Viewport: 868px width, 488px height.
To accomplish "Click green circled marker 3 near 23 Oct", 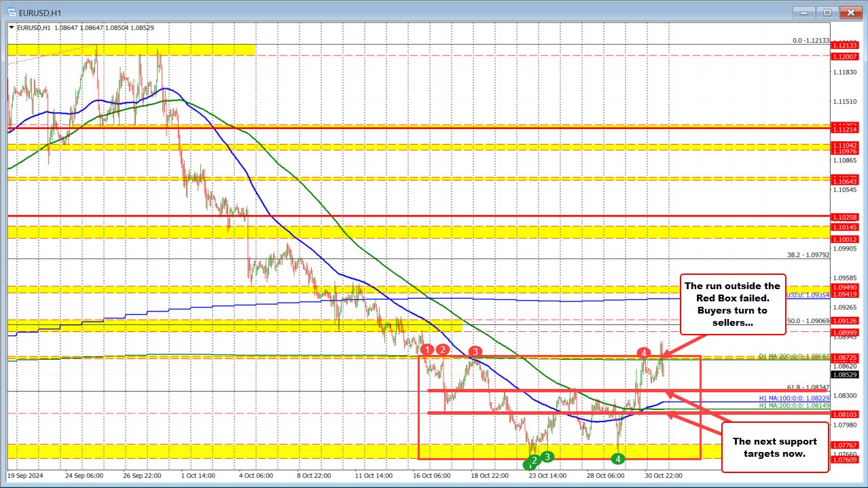I will [x=548, y=457].
